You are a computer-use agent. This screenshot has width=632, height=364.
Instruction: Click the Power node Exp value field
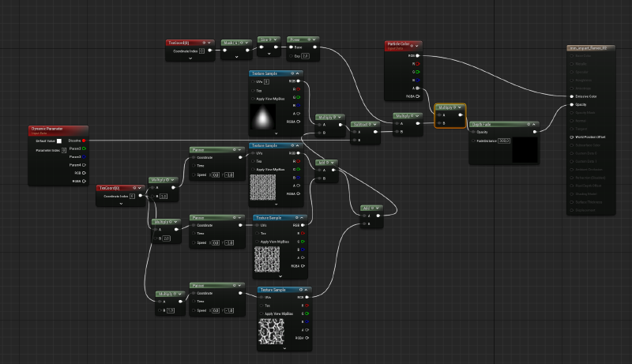coord(304,55)
